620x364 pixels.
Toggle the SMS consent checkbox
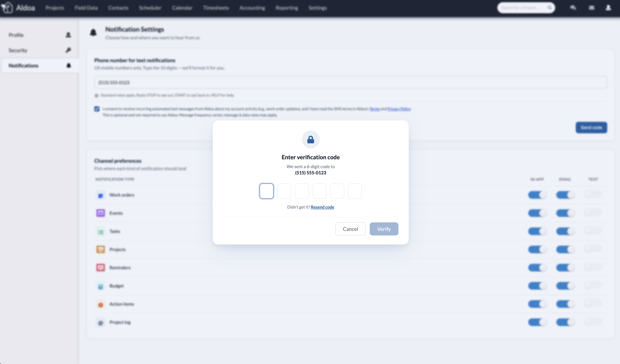pyautogui.click(x=97, y=109)
